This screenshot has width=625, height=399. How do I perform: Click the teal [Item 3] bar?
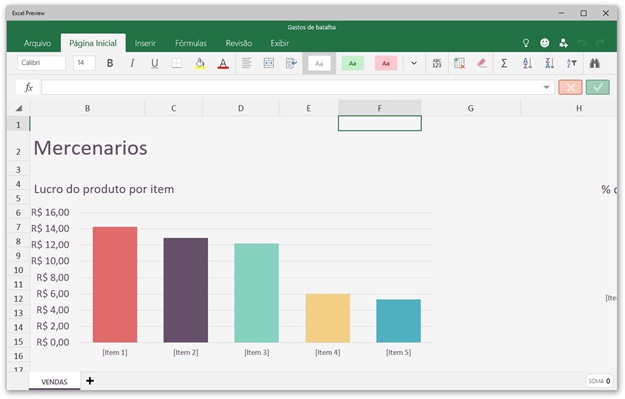(x=257, y=293)
